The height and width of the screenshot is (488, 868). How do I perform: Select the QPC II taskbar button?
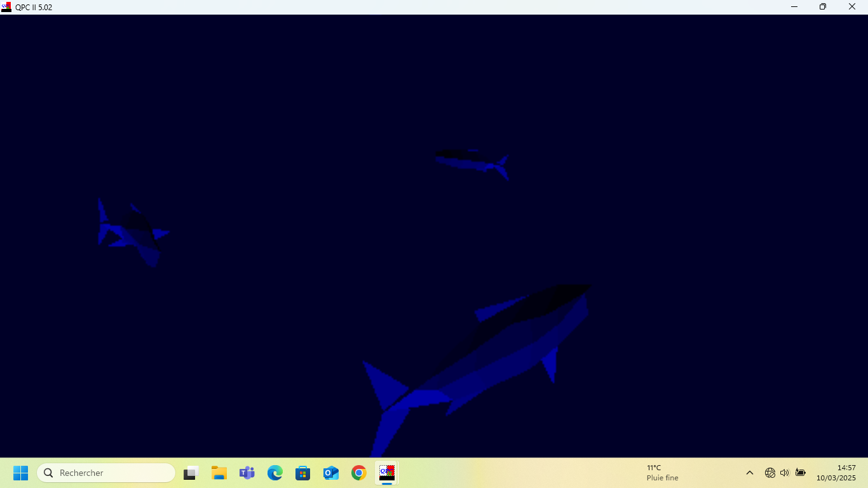(x=387, y=473)
